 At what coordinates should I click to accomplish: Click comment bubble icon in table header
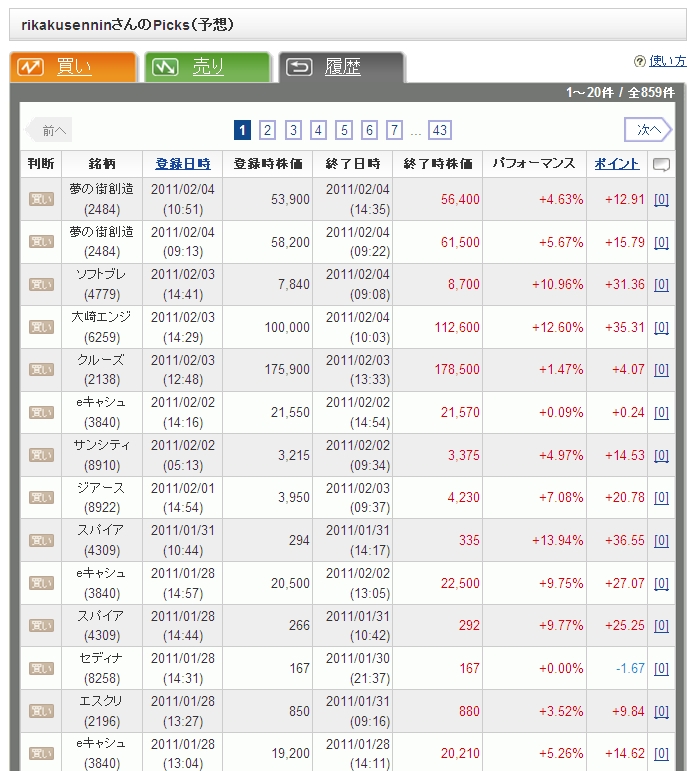pos(661,165)
